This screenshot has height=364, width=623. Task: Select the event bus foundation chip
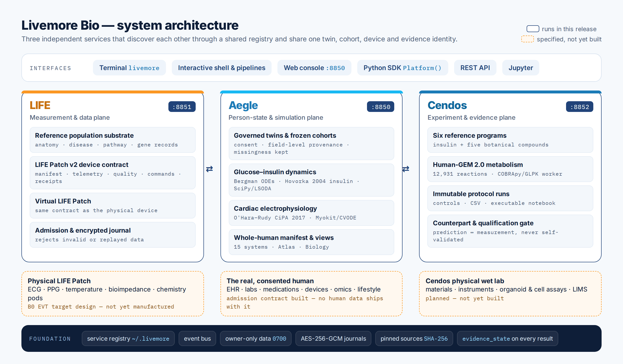pyautogui.click(x=197, y=338)
